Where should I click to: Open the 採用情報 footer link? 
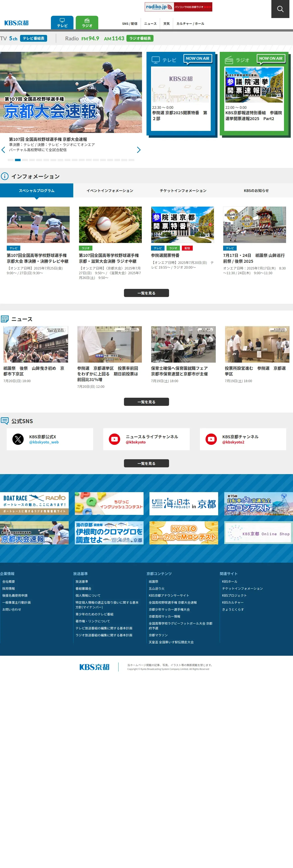tap(8, 588)
